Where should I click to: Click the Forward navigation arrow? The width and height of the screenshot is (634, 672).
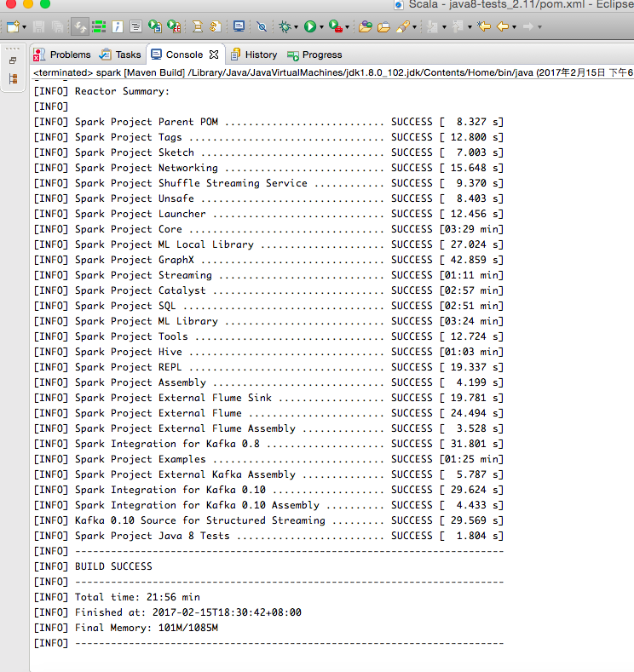tap(528, 27)
